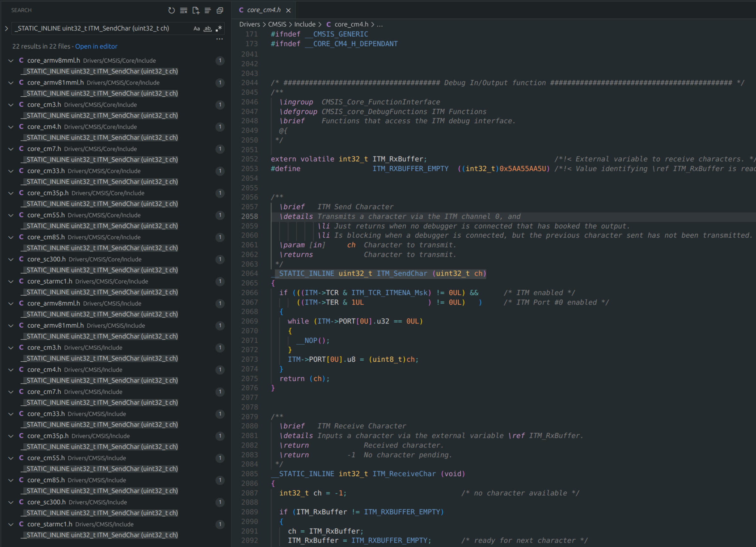The height and width of the screenshot is (547, 756).
Task: Click line number 2058 in the gutter
Action: pos(249,216)
